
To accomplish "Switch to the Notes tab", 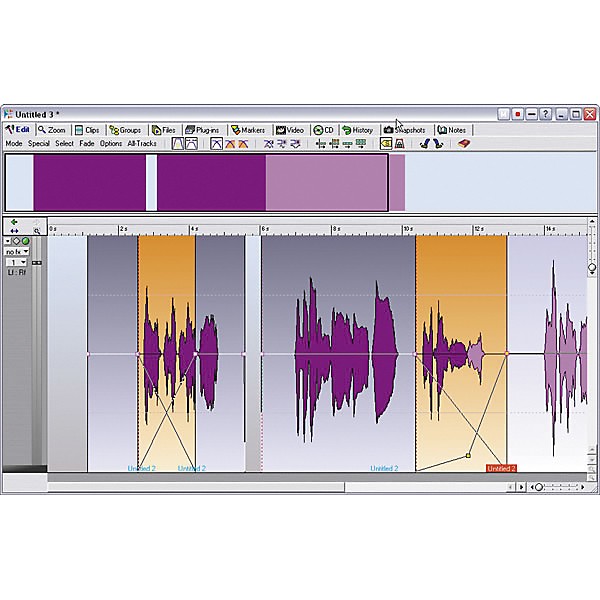I will click(x=452, y=130).
